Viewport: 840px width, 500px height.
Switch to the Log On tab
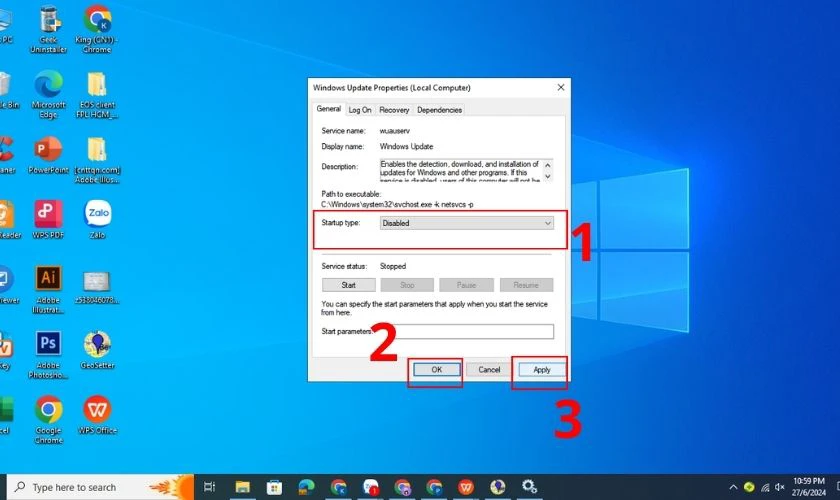pos(359,110)
